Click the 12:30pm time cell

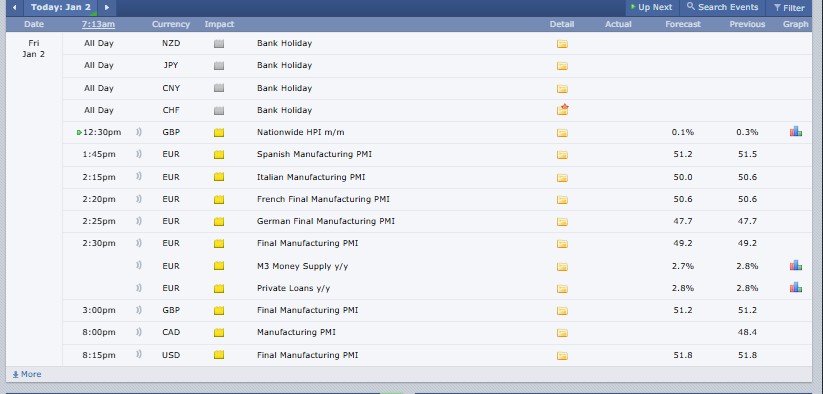[102, 132]
